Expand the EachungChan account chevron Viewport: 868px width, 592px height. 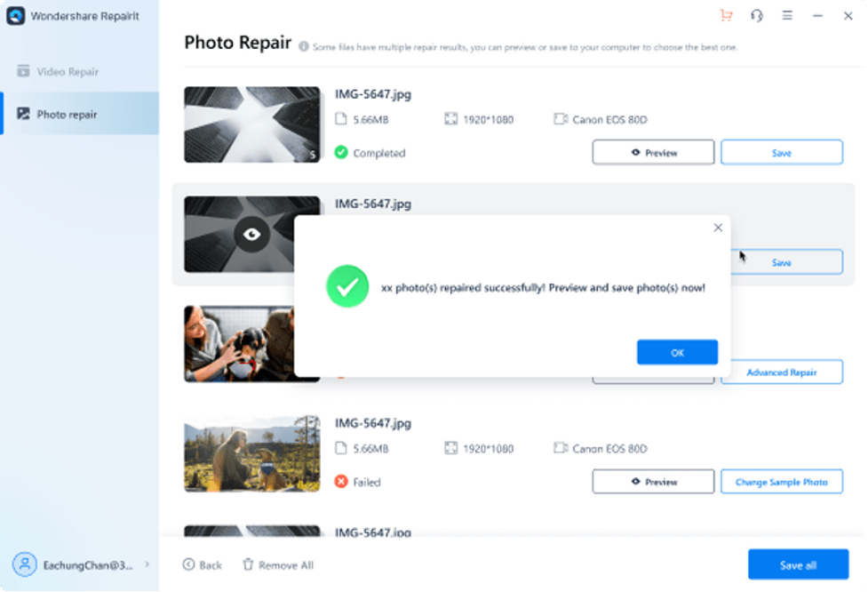click(147, 564)
